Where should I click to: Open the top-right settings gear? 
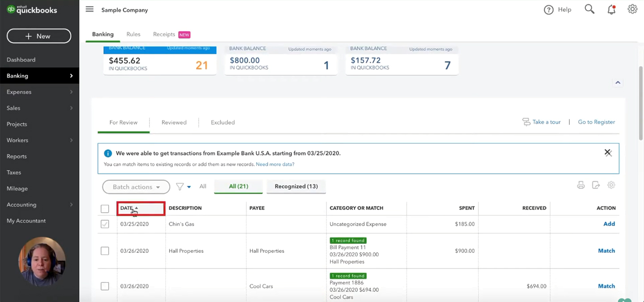coord(632,9)
